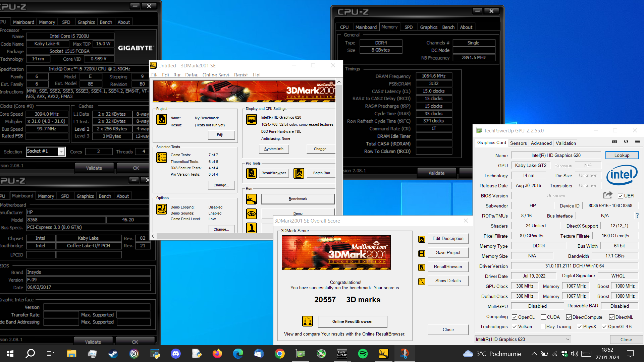Toggle the Vulkan checkbox
The width and height of the screenshot is (644, 362).
pyautogui.click(x=515, y=326)
